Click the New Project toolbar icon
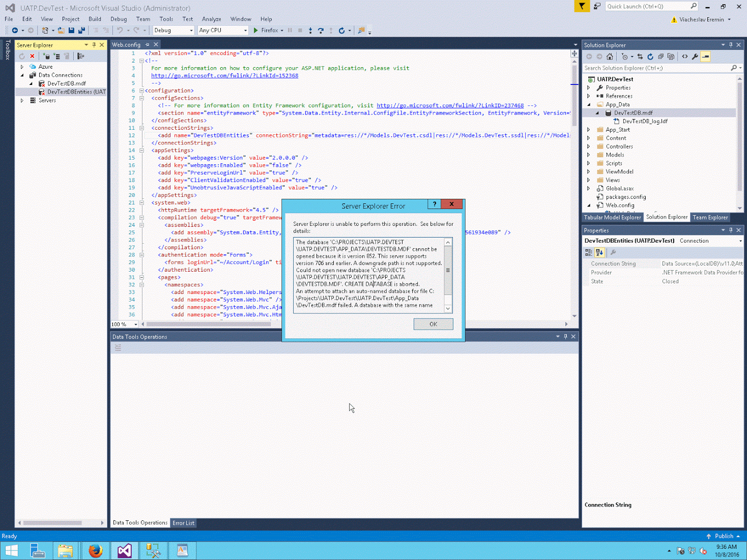Viewport: 747px width, 560px height. (45, 31)
